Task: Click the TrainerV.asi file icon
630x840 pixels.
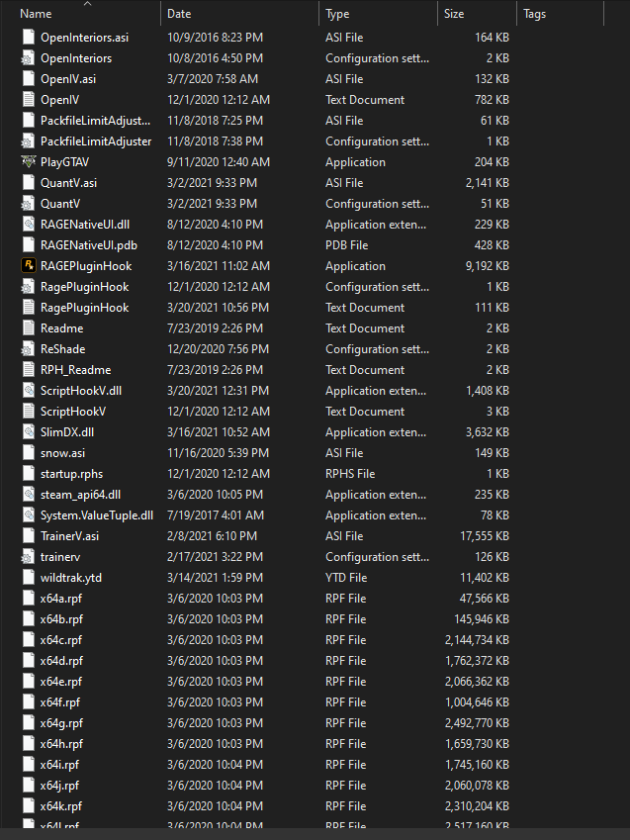Action: coord(29,536)
